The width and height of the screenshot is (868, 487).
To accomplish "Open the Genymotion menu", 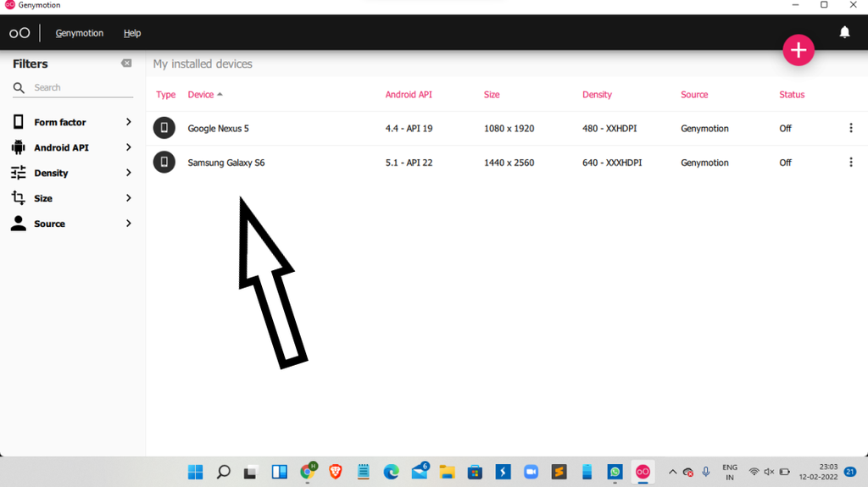I will pos(79,33).
